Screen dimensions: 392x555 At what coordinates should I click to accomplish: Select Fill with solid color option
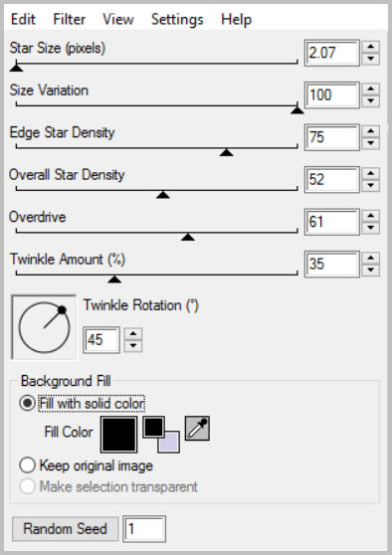[83, 403]
